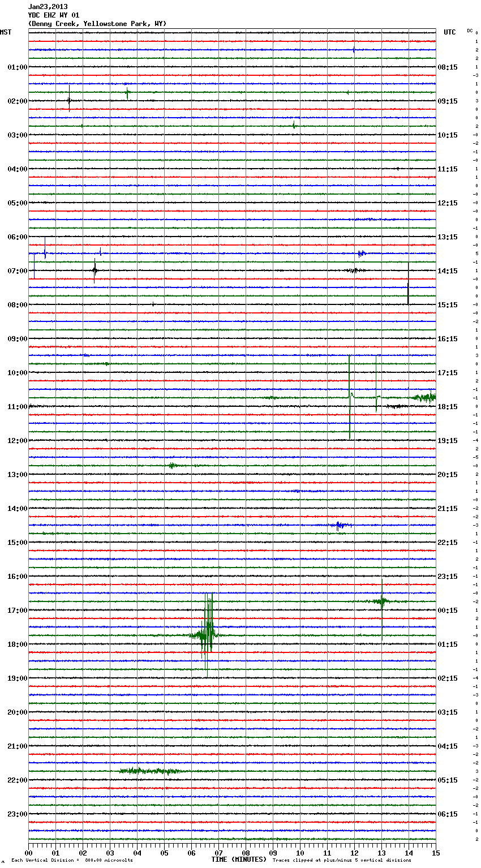Click the minute 09 axis label

tap(273, 853)
